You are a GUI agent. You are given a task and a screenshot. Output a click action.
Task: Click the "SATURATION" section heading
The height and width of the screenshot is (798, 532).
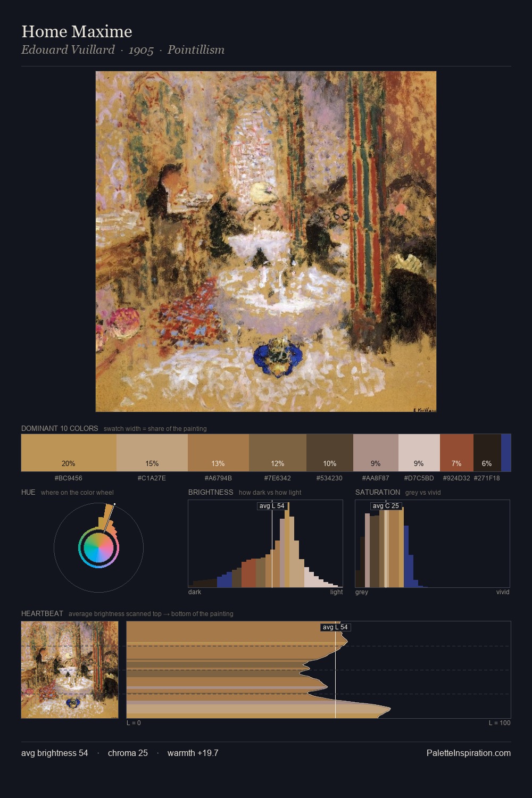pyautogui.click(x=378, y=492)
